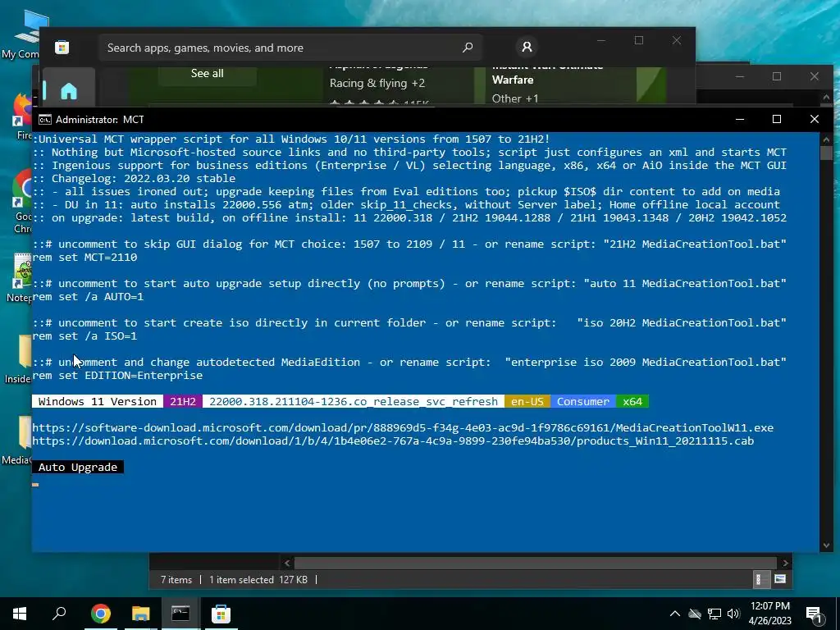This screenshot has height=630, width=840.
Task: Click the Changelog: 2022.03.20 stable line
Action: tap(134, 178)
